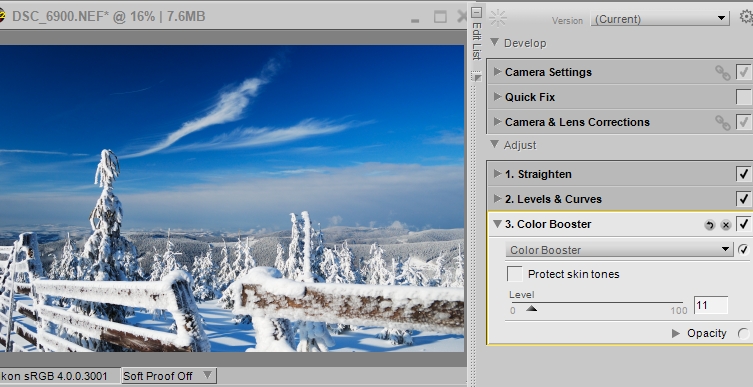The height and width of the screenshot is (387, 753).
Task: Expand the 1. Straighten step
Action: click(x=498, y=173)
